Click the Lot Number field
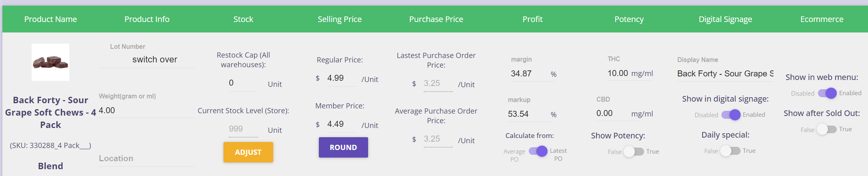 tap(147, 60)
